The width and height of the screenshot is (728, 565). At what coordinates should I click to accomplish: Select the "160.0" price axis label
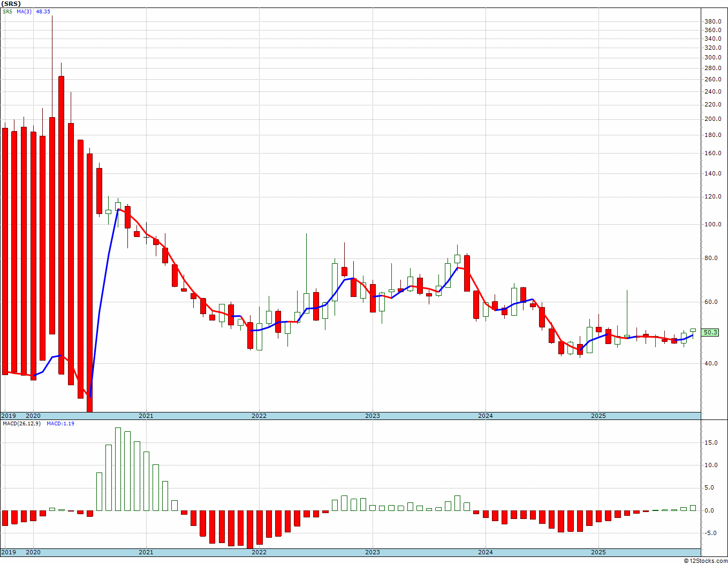(712, 153)
